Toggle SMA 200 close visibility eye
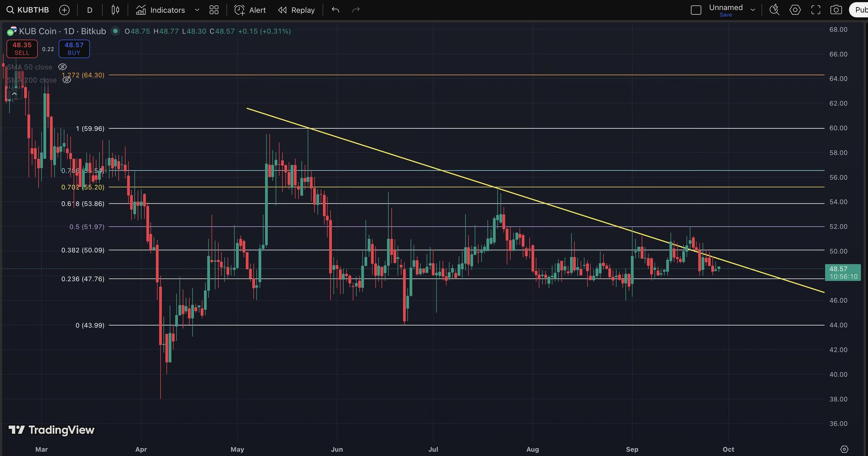Image resolution: width=868 pixels, height=456 pixels. [x=67, y=80]
